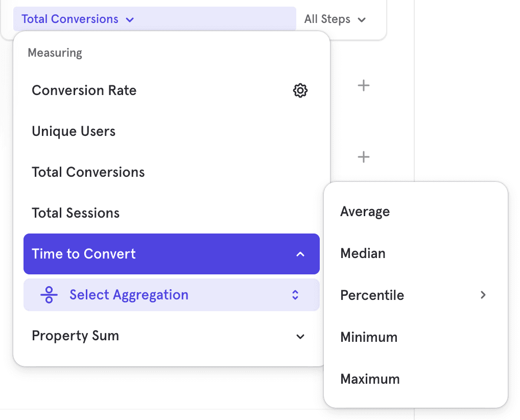This screenshot has height=420, width=520.
Task: Open the All Steps dropdown
Action: pyautogui.click(x=335, y=19)
